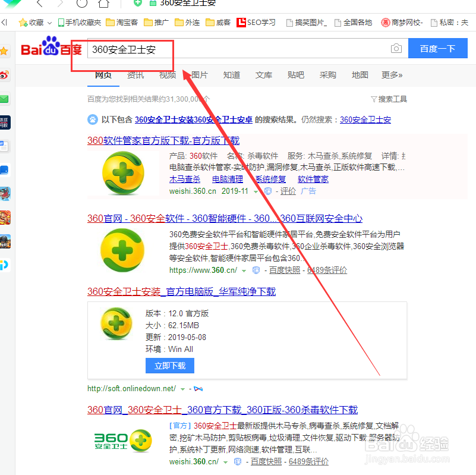Click the 电脑清理 sublink
The image size is (476, 475).
tap(228, 179)
